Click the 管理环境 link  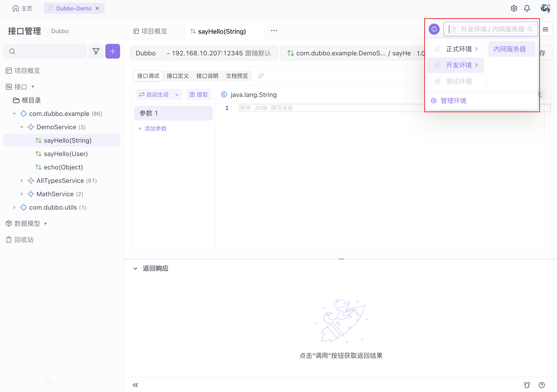coord(453,101)
